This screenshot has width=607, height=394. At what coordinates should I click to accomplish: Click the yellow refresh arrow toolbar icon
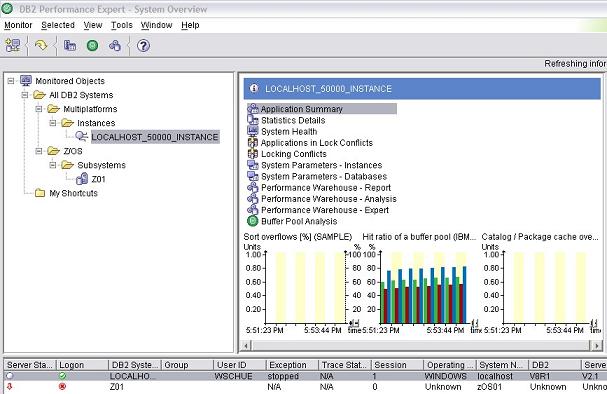tap(41, 46)
